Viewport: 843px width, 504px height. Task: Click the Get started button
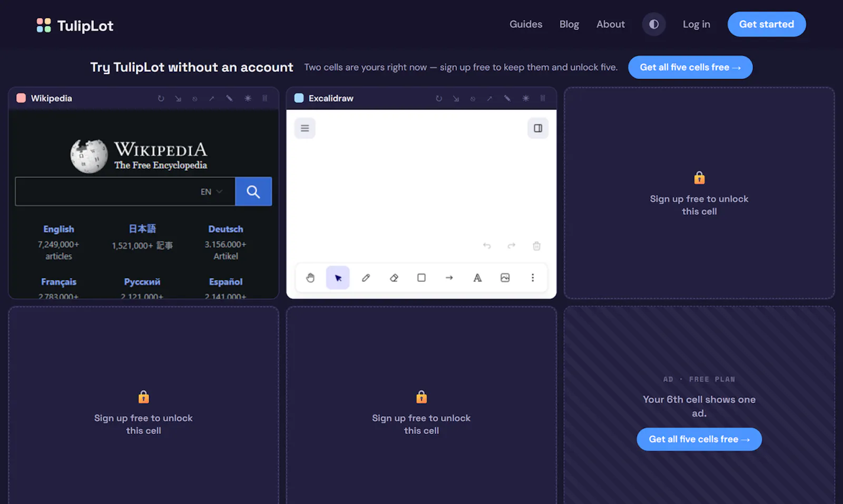[x=767, y=24]
